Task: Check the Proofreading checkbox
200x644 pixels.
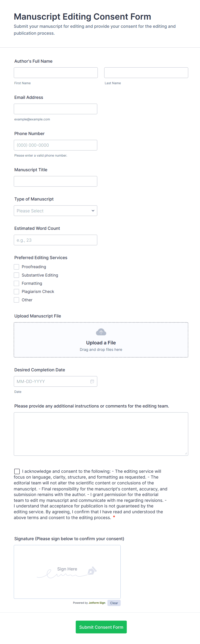Action: pyautogui.click(x=17, y=267)
